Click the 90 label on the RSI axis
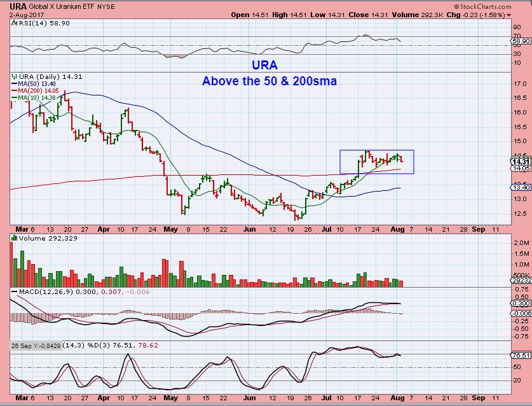The image size is (532, 406). point(517,27)
